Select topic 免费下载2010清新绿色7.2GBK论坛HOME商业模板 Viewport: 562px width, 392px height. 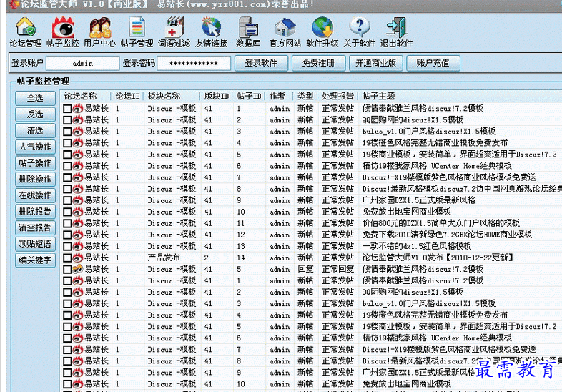447,235
